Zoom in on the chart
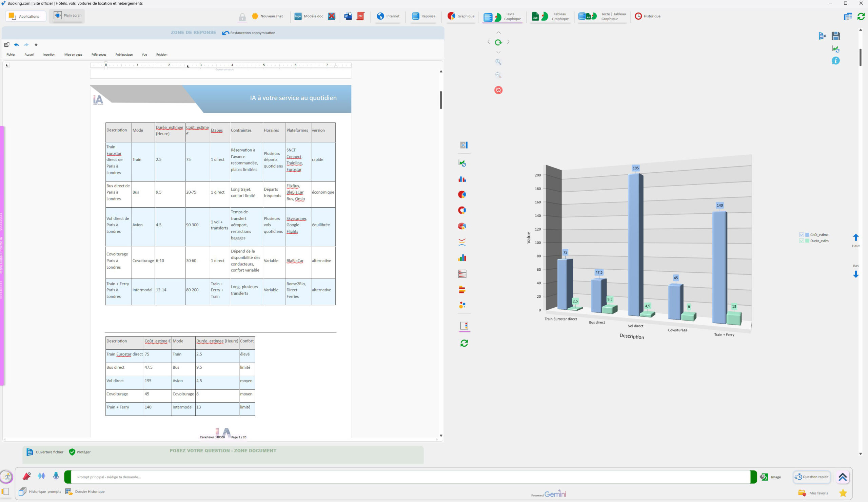Screen dimensions: 868x502 498,62
